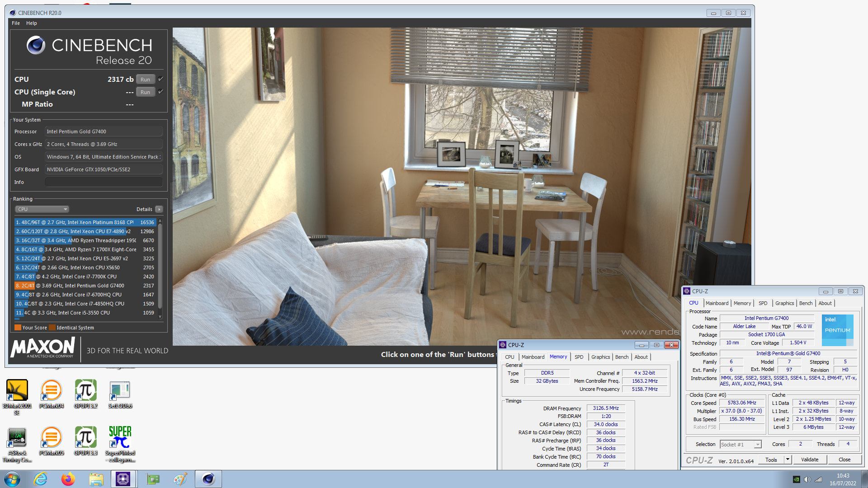
Task: Select ranking row Intel Xeon Platinum 8168
Action: tap(85, 222)
